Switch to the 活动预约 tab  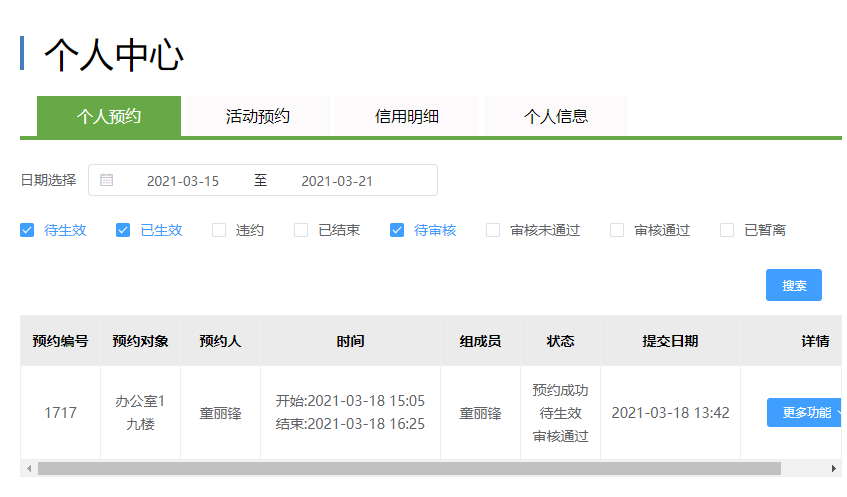coord(258,116)
